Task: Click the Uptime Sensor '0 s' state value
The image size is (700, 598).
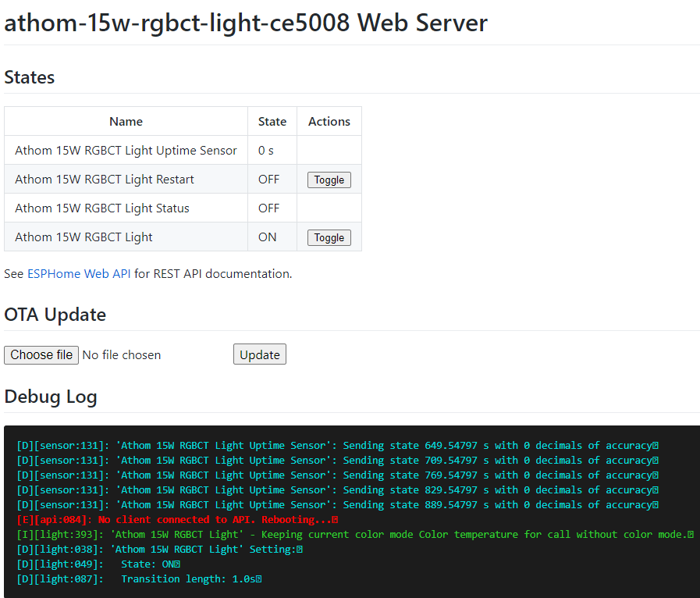Action: click(266, 151)
